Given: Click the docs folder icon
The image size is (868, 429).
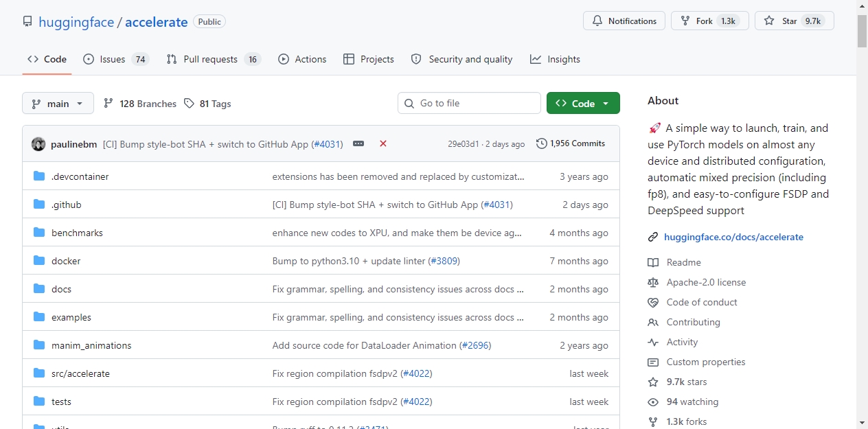Looking at the screenshot, I should [x=39, y=289].
